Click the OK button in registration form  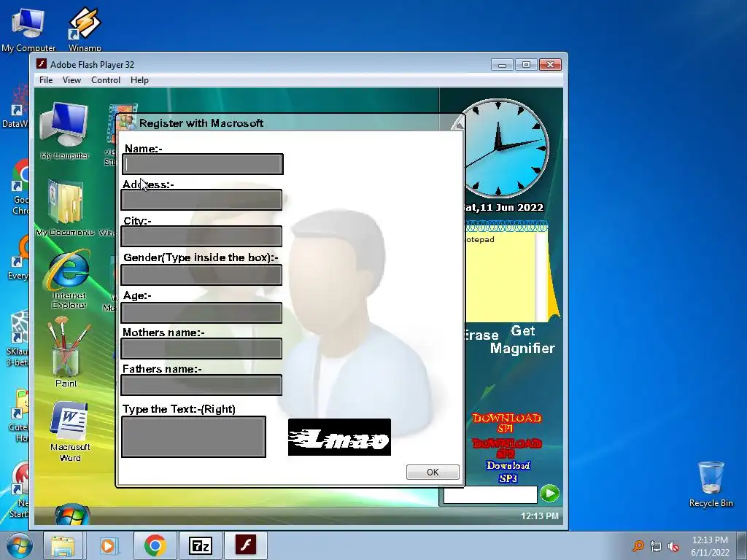pyautogui.click(x=433, y=472)
